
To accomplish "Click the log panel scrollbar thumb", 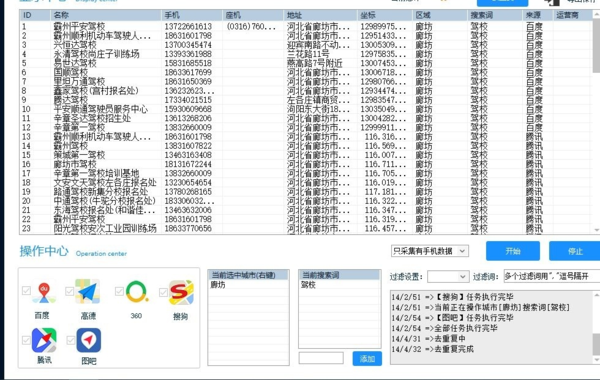I will pos(596,344).
